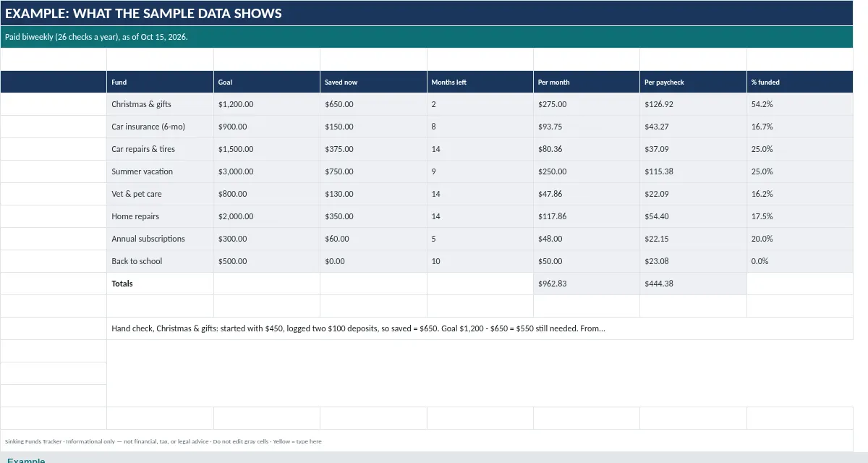Select the $0.00 saved for Back to school
The height and width of the screenshot is (463, 868).
(373, 261)
